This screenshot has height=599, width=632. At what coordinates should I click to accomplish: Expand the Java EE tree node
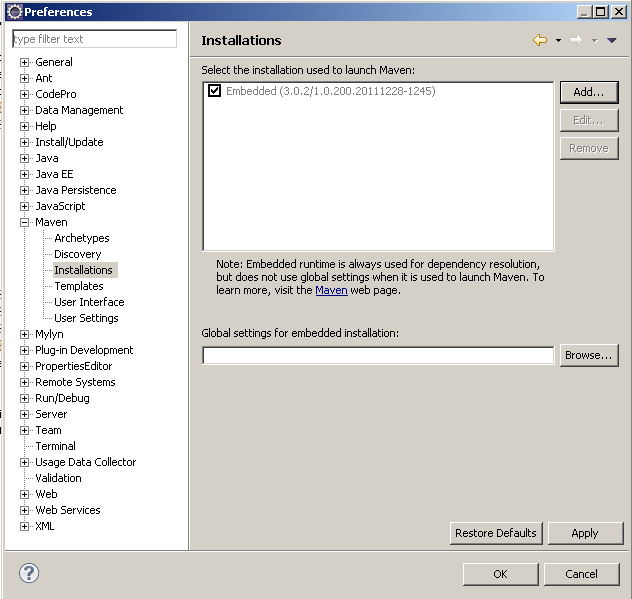point(25,174)
